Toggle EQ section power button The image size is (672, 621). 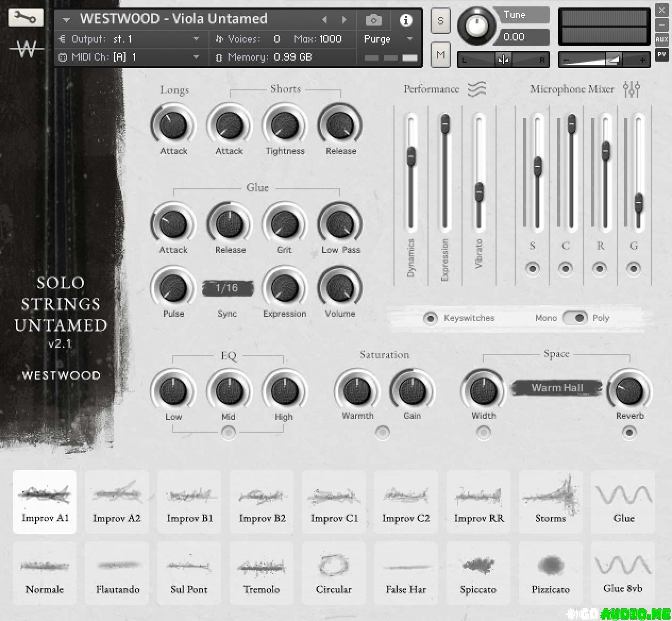(x=229, y=433)
